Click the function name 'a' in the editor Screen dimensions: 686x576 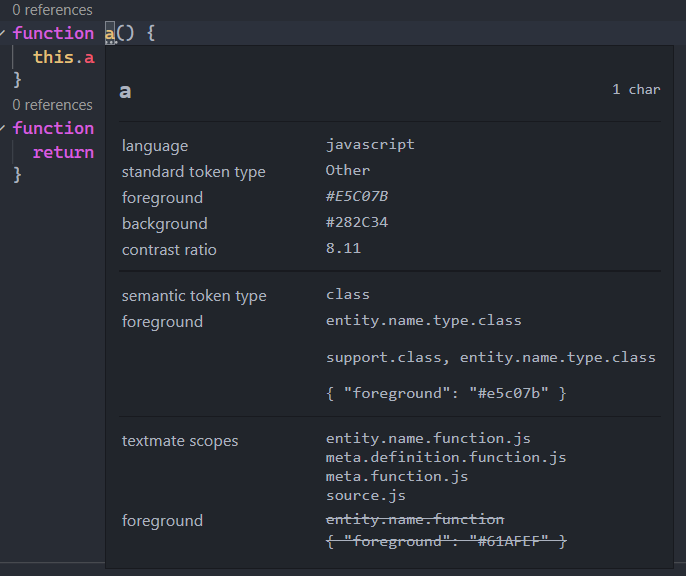[110, 33]
